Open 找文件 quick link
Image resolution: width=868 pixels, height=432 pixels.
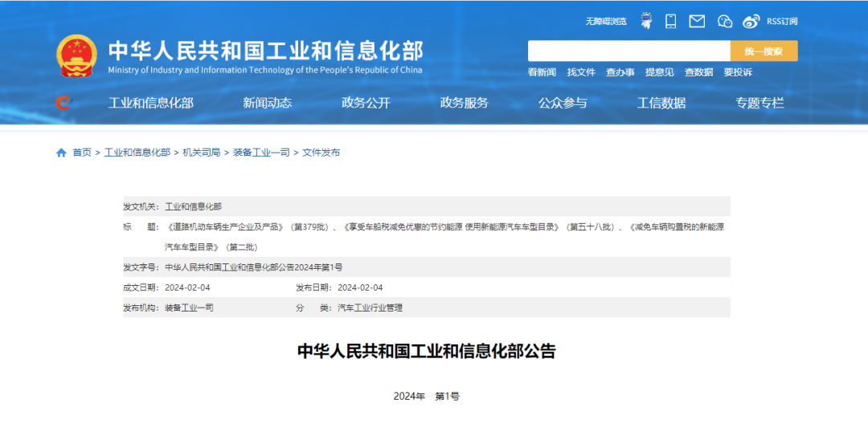pos(581,72)
